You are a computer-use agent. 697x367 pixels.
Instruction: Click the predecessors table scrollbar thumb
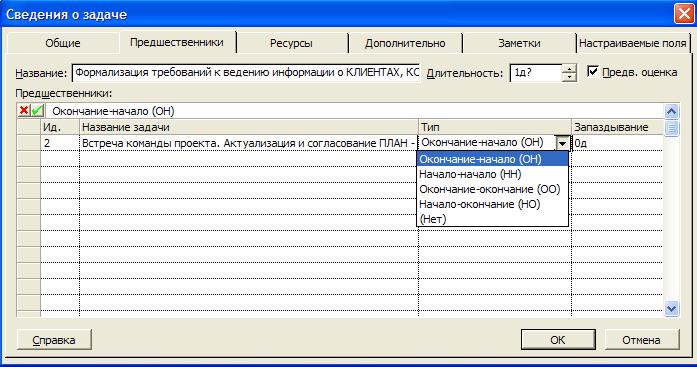coord(671,128)
